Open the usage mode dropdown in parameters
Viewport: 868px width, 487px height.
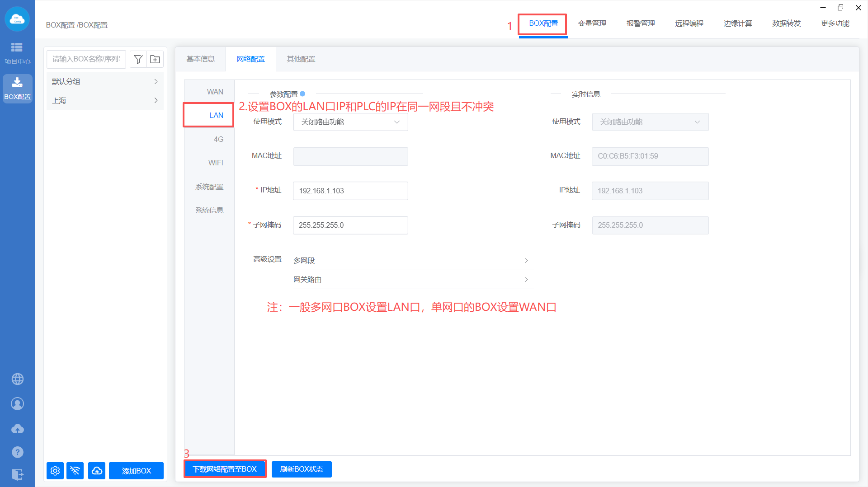pyautogui.click(x=350, y=122)
